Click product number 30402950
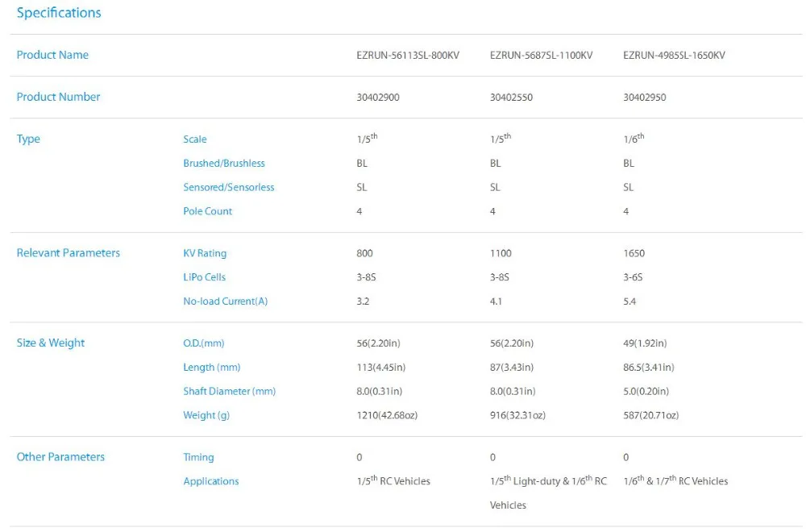The height and width of the screenshot is (532, 806). pos(645,98)
